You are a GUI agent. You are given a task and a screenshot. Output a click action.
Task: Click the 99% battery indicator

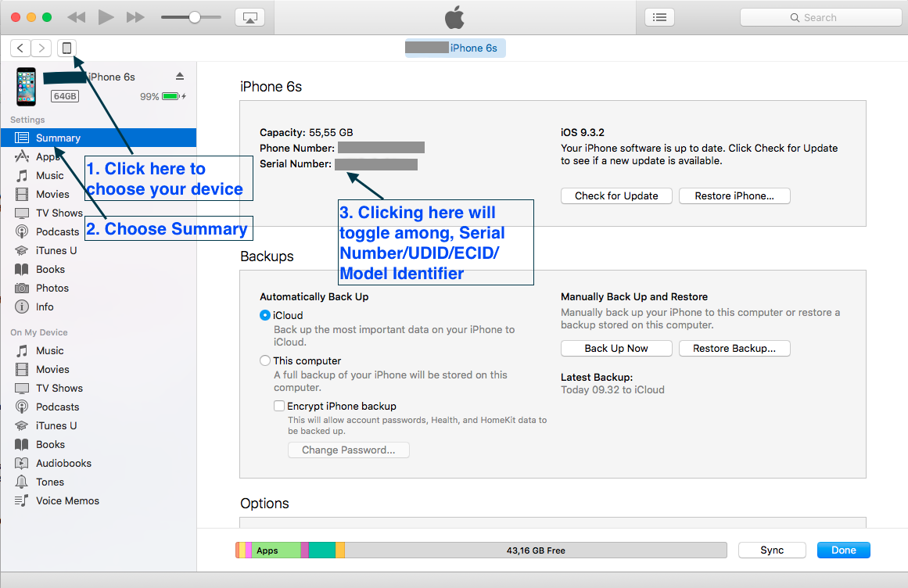[162, 96]
